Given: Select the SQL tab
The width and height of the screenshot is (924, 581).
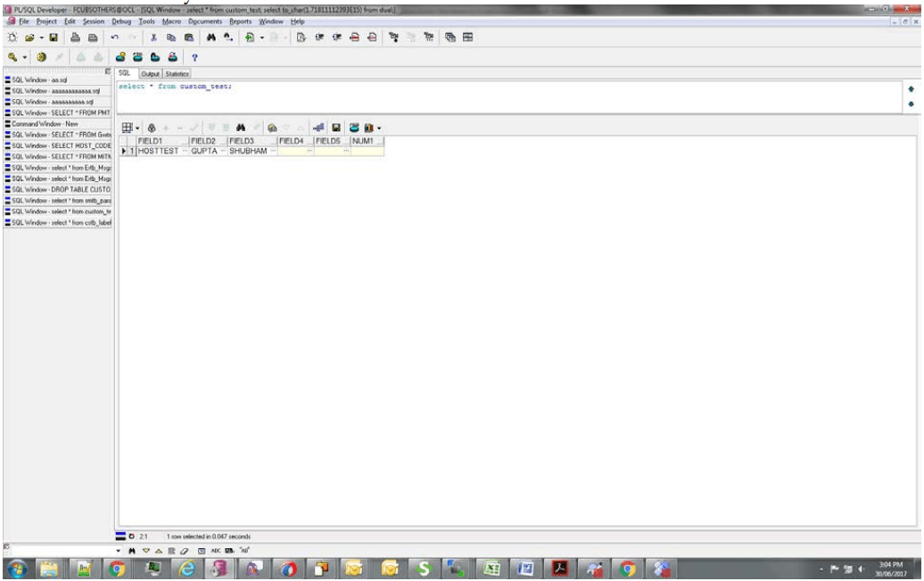Looking at the screenshot, I should click(x=124, y=73).
